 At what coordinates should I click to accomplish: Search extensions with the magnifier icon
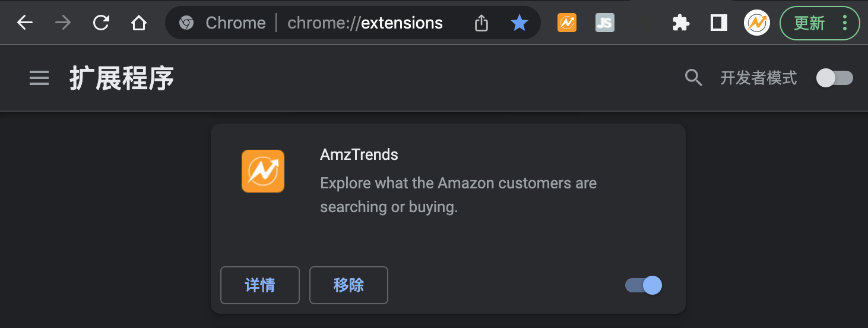693,78
